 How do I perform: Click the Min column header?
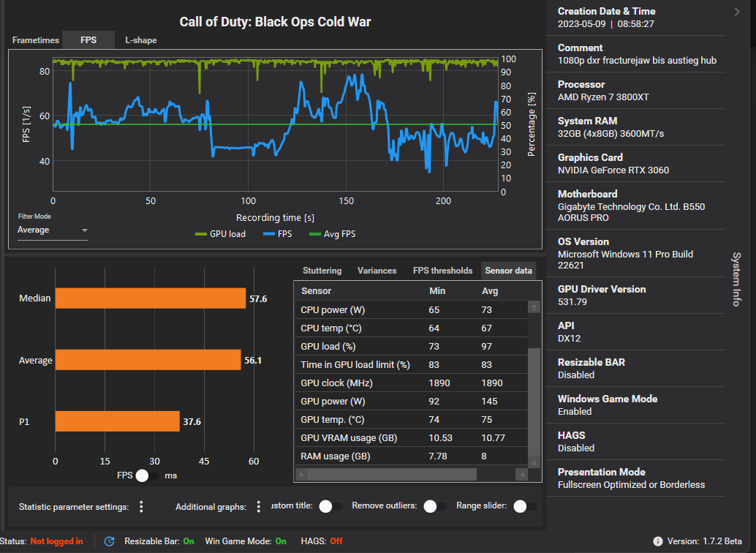(x=437, y=291)
